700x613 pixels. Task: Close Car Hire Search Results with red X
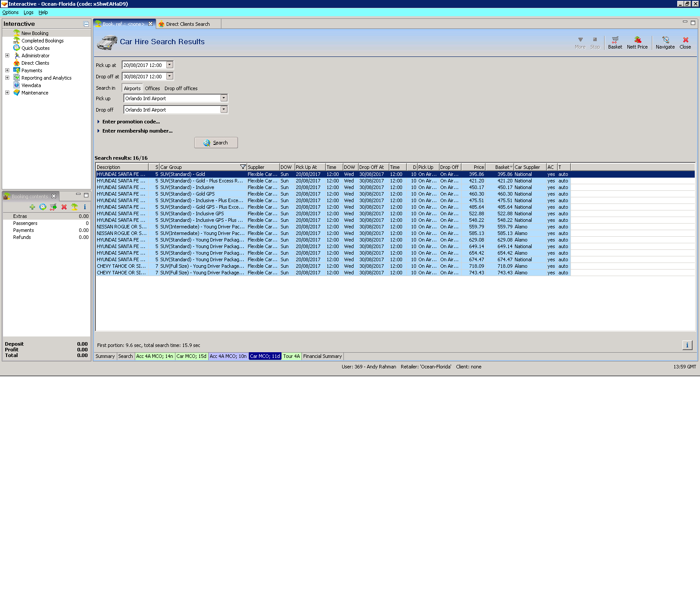click(685, 42)
